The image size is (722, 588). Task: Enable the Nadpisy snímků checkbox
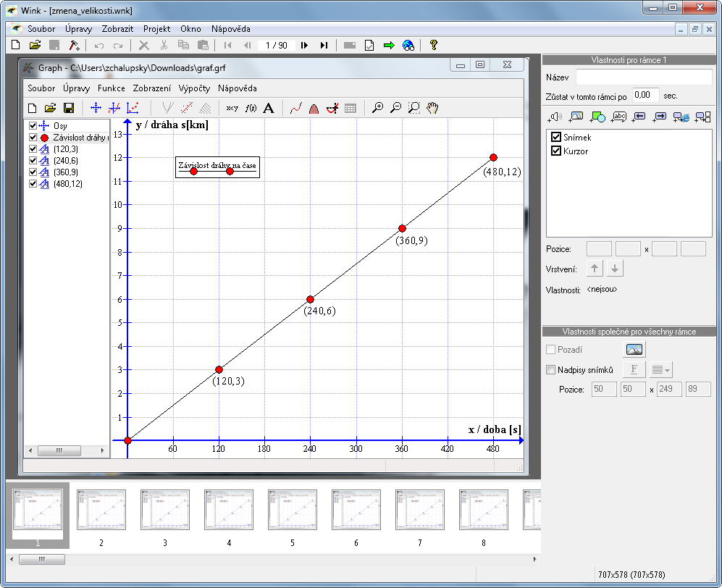pyautogui.click(x=550, y=370)
